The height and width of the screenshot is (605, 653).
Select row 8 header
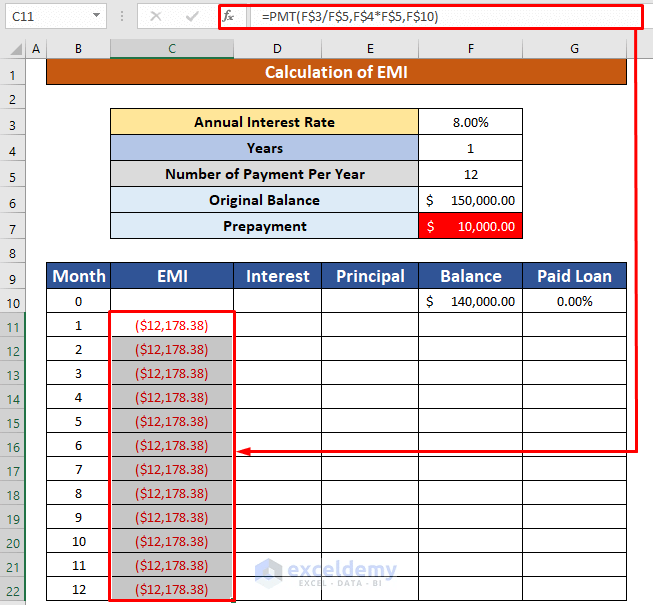click(x=12, y=251)
